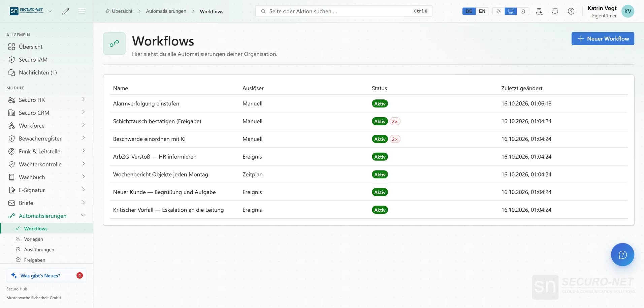Open workflow Alarmverfolgung einstufen
Screen dimensions: 644x308
146,103
